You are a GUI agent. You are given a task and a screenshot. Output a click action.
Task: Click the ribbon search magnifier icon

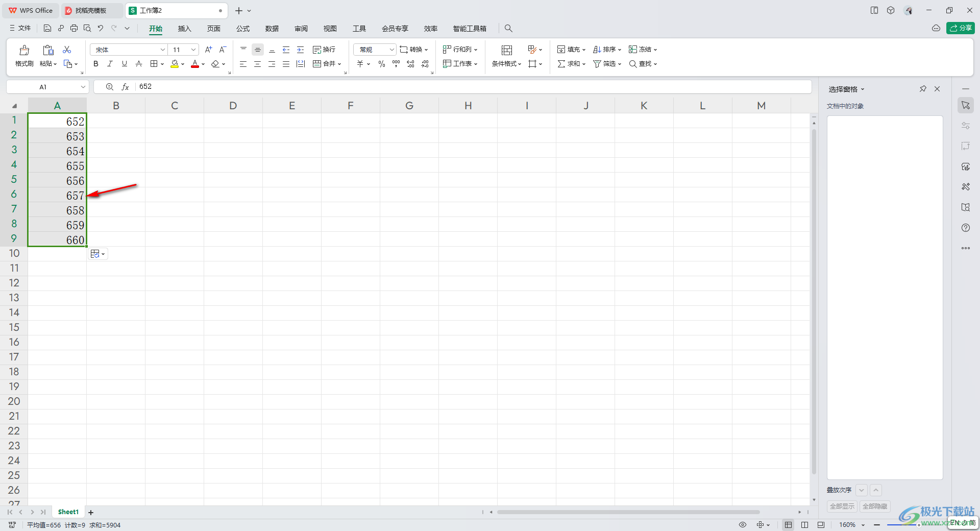tap(508, 28)
